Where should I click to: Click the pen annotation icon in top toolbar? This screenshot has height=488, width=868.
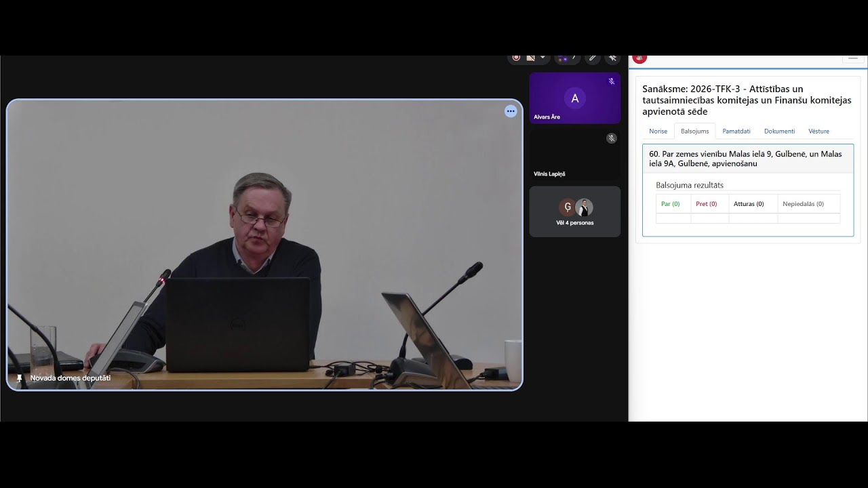pyautogui.click(x=593, y=58)
